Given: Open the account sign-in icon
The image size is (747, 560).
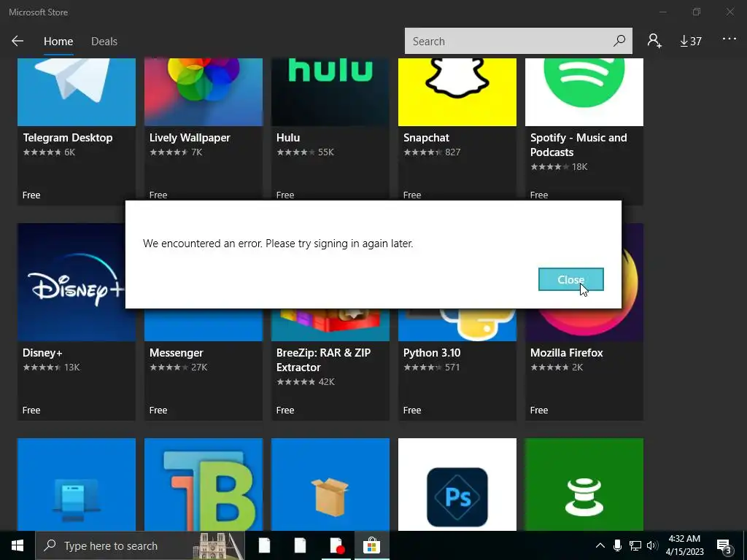Looking at the screenshot, I should click(654, 41).
